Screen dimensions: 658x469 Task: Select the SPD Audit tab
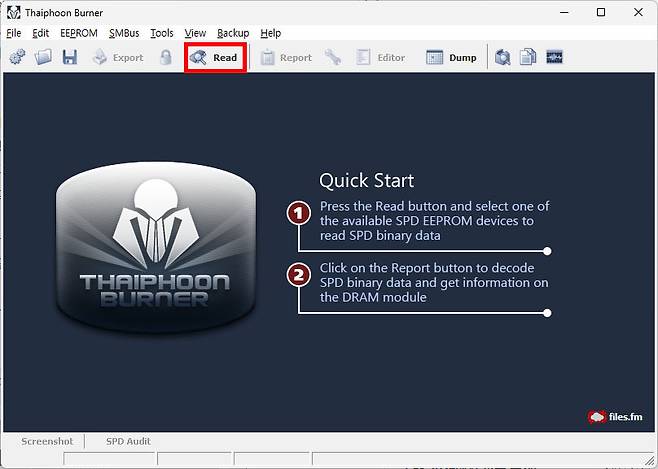128,441
